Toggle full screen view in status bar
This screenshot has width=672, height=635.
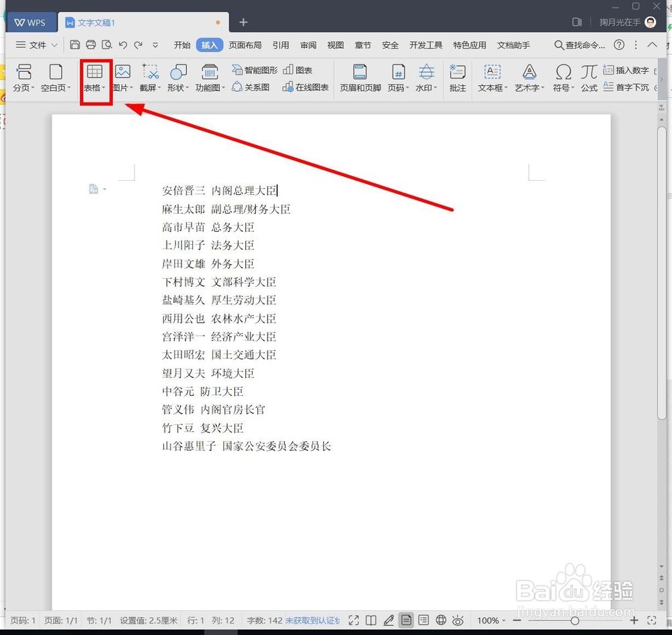click(353, 620)
